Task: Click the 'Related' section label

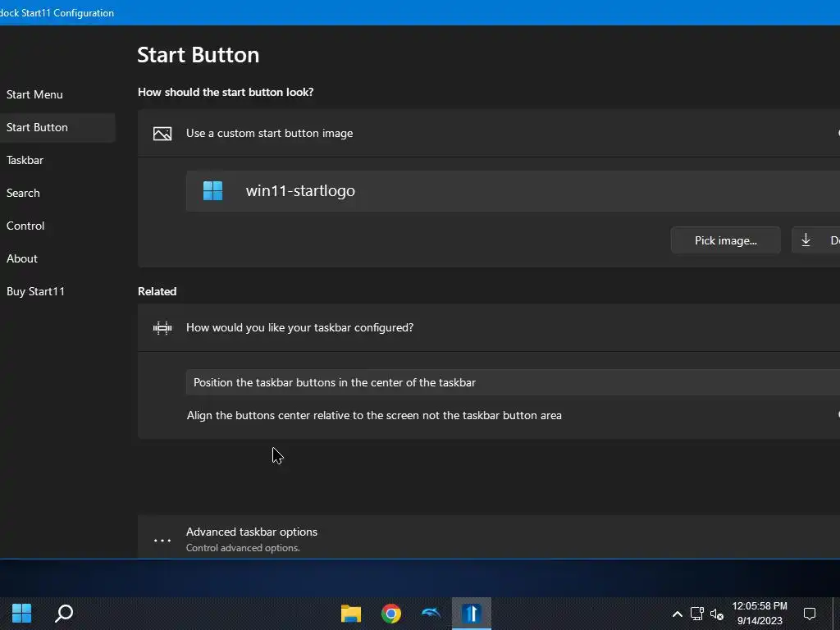Action: click(157, 291)
